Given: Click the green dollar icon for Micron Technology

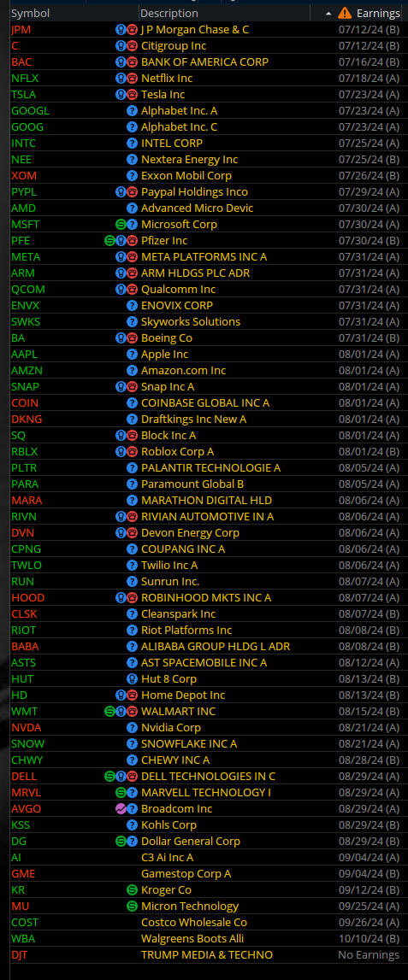Looking at the screenshot, I should (x=132, y=907).
